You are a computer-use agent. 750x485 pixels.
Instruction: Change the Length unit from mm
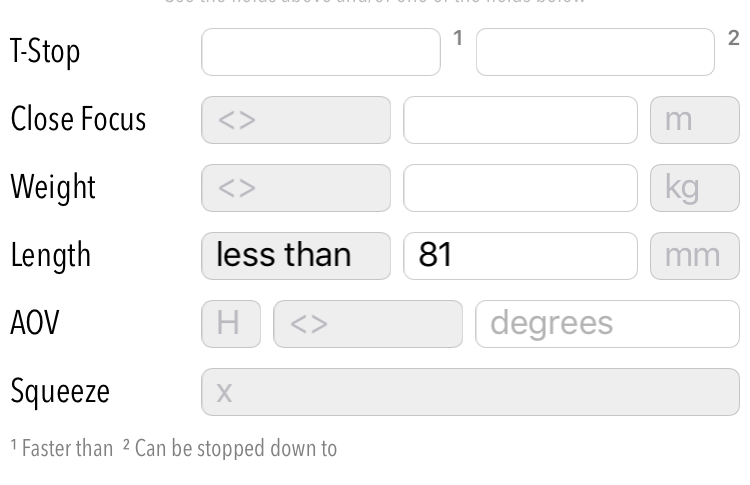coord(695,256)
